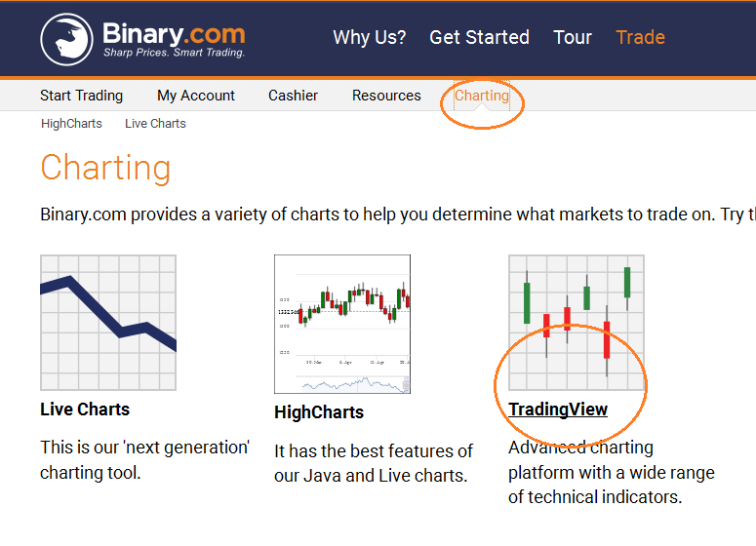Image resolution: width=756 pixels, height=546 pixels.
Task: Open the Tour menu item
Action: 573,37
